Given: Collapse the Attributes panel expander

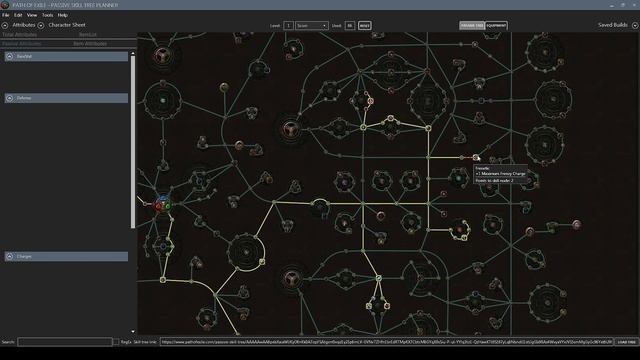Looking at the screenshot, I should click(5, 25).
